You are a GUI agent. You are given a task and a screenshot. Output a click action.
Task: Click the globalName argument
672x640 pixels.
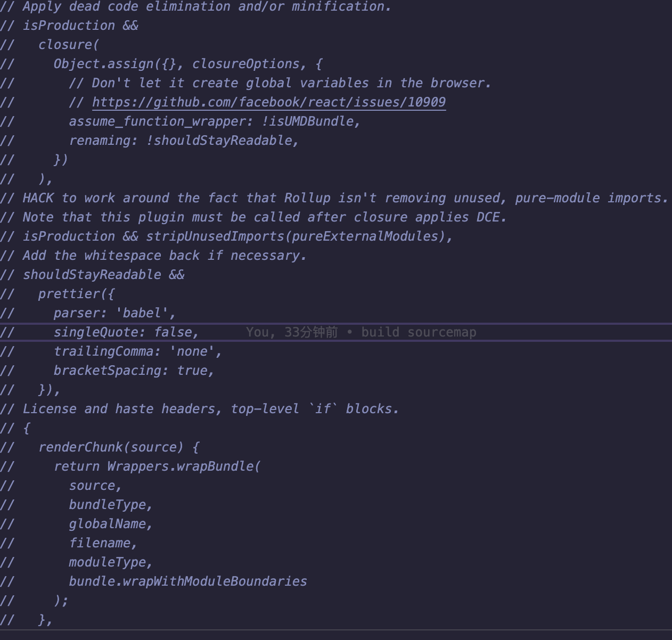(x=108, y=524)
